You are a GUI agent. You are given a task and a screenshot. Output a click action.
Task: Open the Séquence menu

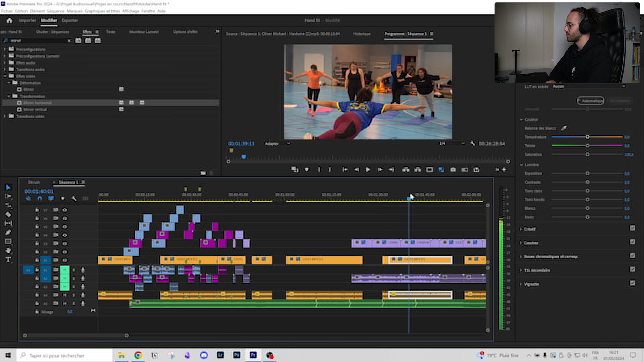(x=56, y=11)
